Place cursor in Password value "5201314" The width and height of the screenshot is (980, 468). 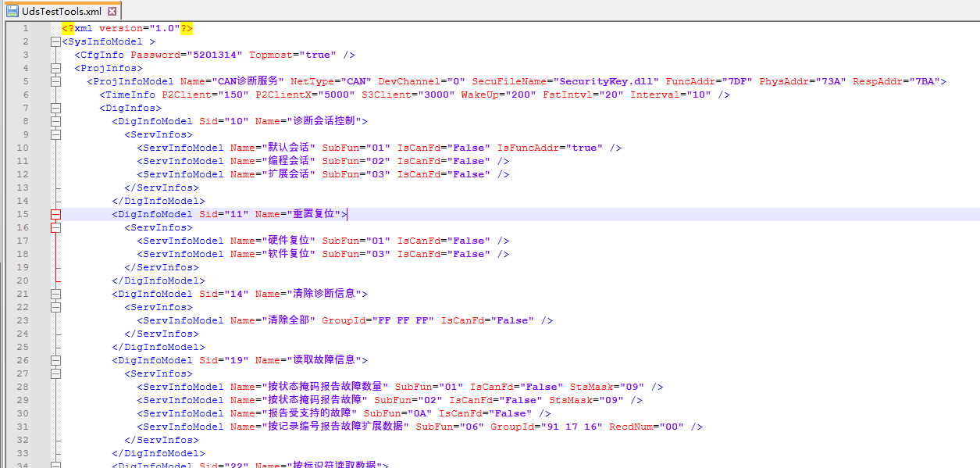pos(215,55)
